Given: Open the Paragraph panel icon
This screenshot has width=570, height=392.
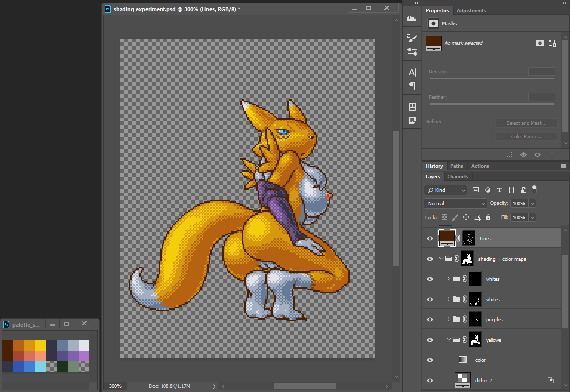Looking at the screenshot, I should pos(412,86).
